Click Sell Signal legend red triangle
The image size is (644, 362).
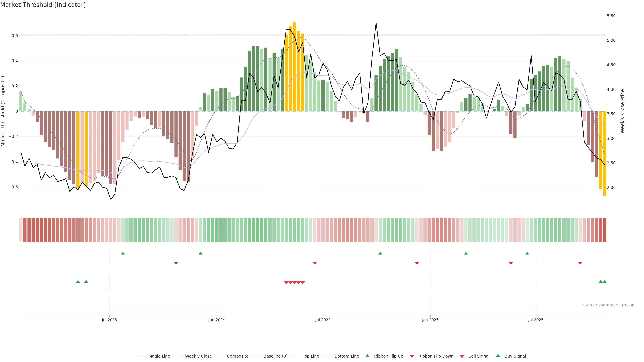[462, 356]
